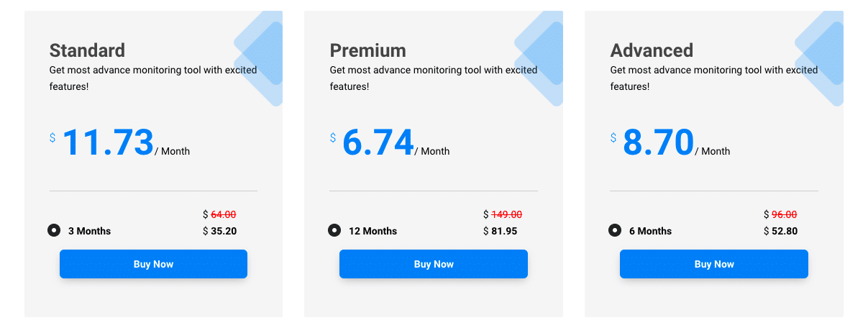This screenshot has width=868, height=328.
Task: Click the blue diamond icon on Standard card
Action: [x=259, y=58]
